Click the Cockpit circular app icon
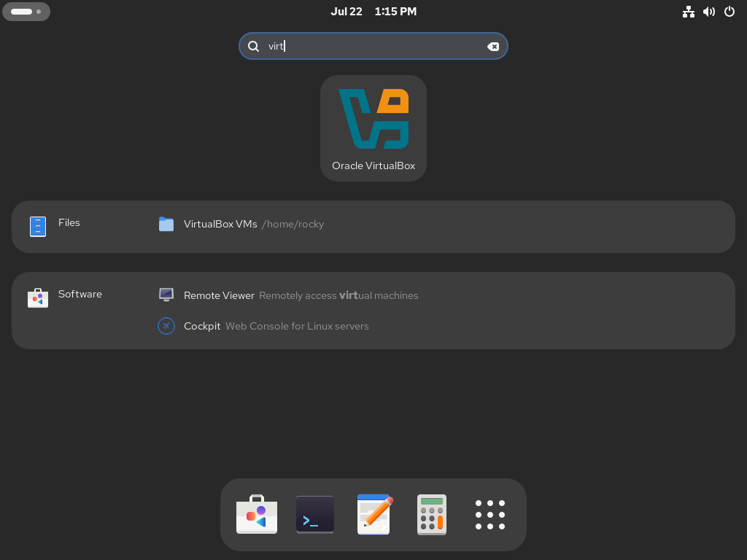Viewport: 747px width, 560px height. coord(166,326)
